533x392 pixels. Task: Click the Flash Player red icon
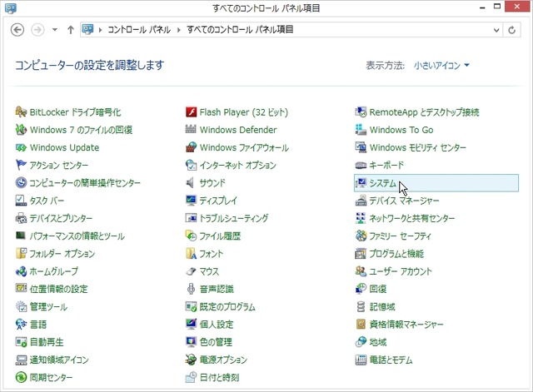[x=191, y=112]
